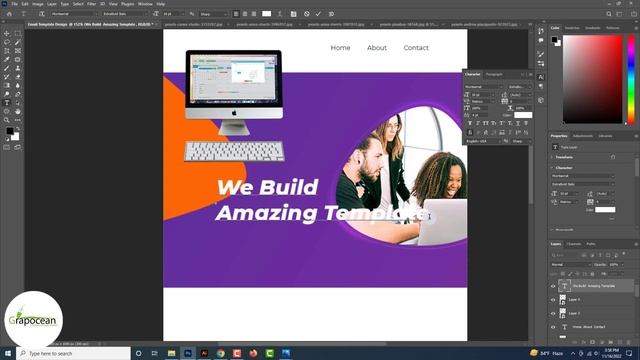Hide the Layer 2 layer
Viewport: 640px width, 360px height.
pyautogui.click(x=553, y=313)
